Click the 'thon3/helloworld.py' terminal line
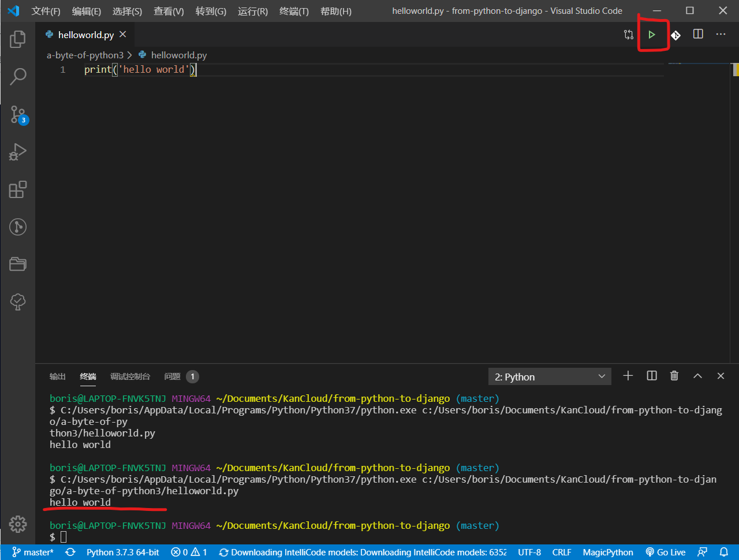Screen dimensions: 739x560 102,433
